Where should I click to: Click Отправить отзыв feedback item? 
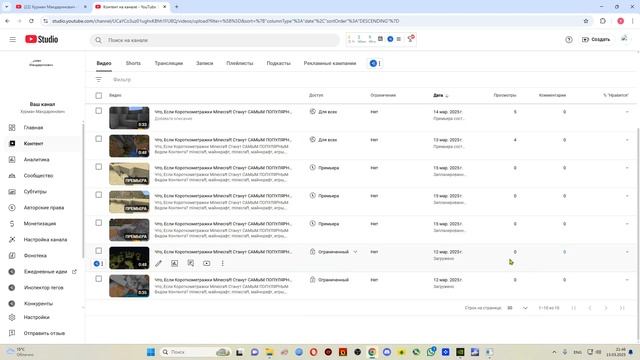43,333
